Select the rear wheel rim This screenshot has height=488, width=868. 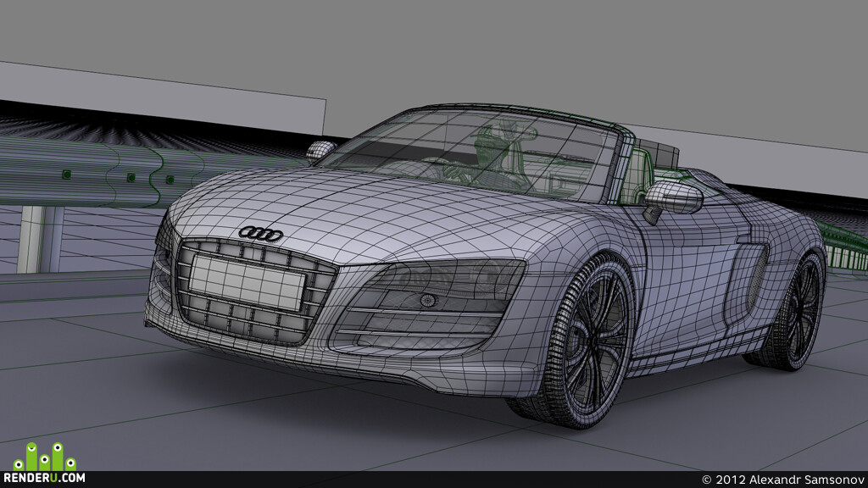[800, 310]
